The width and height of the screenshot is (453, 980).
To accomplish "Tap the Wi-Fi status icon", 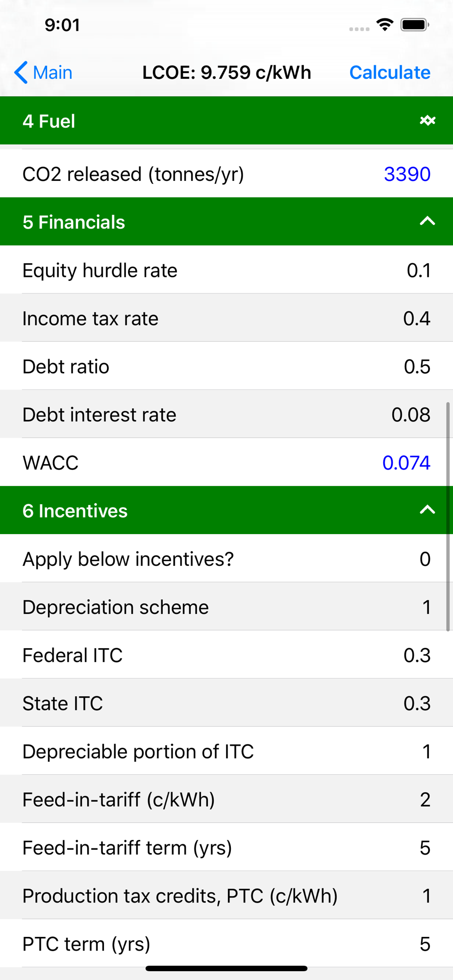I will point(385,24).
